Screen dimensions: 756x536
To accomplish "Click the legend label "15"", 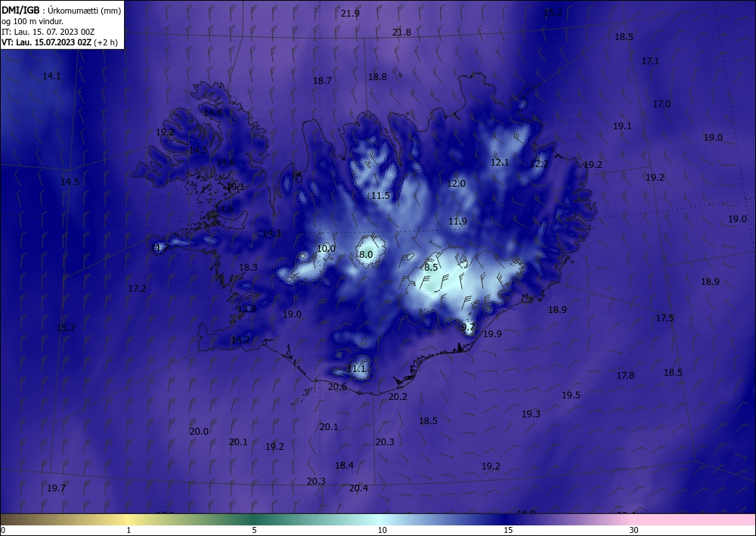I will click(x=508, y=530).
